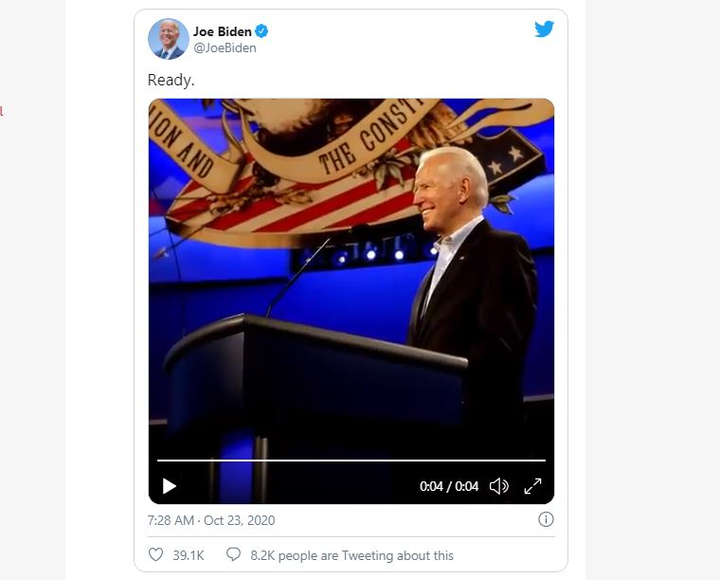Enter fullscreen using the expand arrows icon
The image size is (720, 580).
pos(533,486)
